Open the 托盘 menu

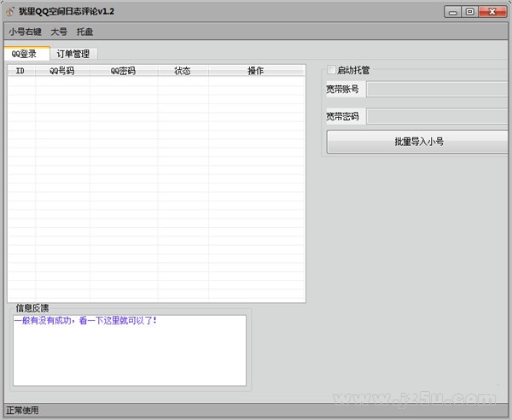pyautogui.click(x=84, y=32)
